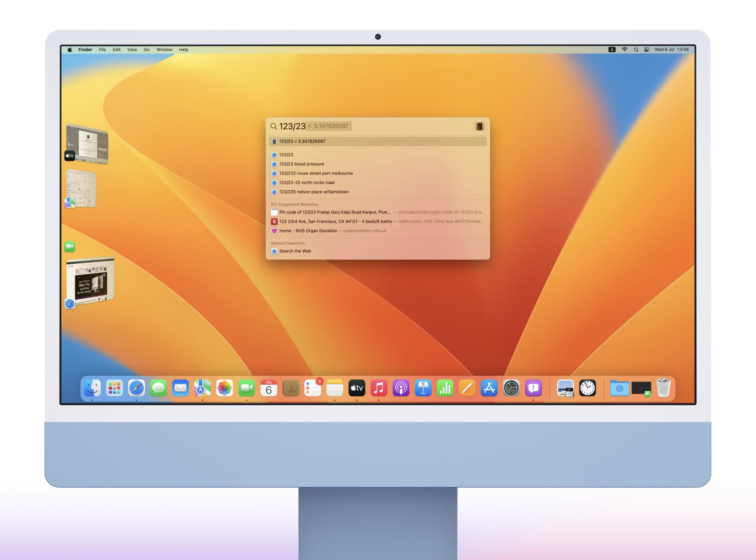This screenshot has width=756, height=560.
Task: Open Control Center in menu bar
Action: click(647, 50)
